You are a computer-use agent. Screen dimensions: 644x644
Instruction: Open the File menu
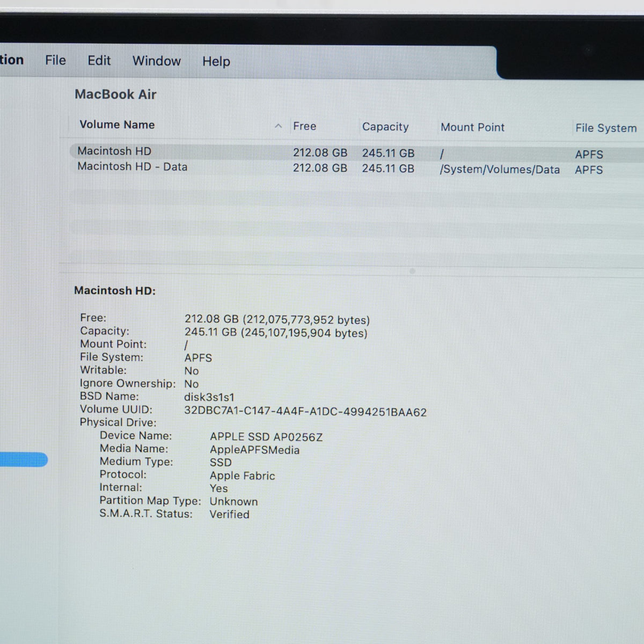coord(55,60)
